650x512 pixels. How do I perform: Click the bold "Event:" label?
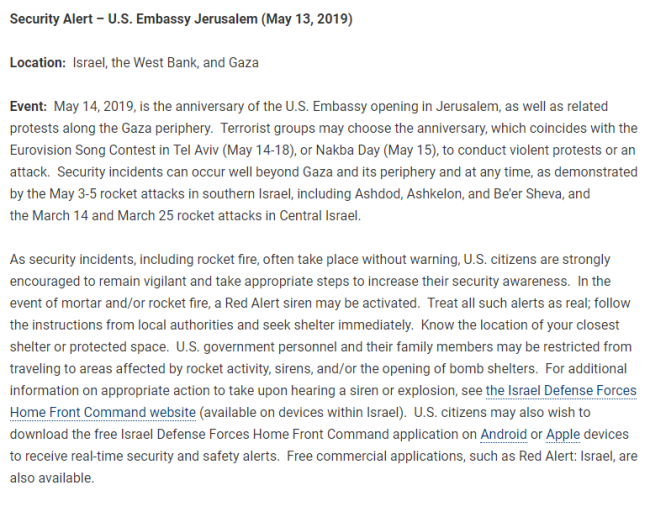click(28, 106)
